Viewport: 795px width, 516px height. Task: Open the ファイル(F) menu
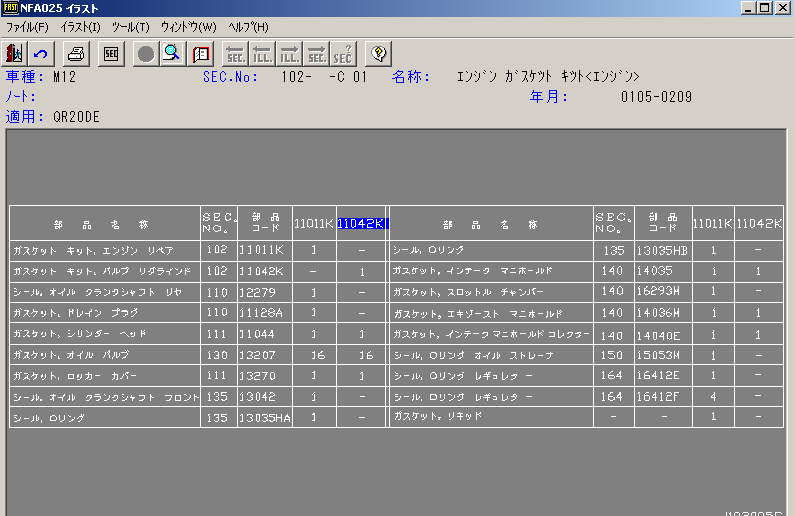[x=27, y=27]
